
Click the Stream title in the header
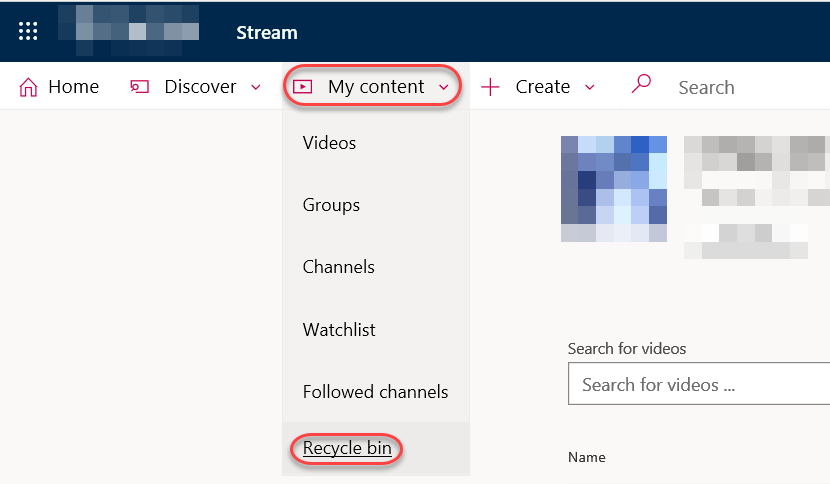pos(266,32)
